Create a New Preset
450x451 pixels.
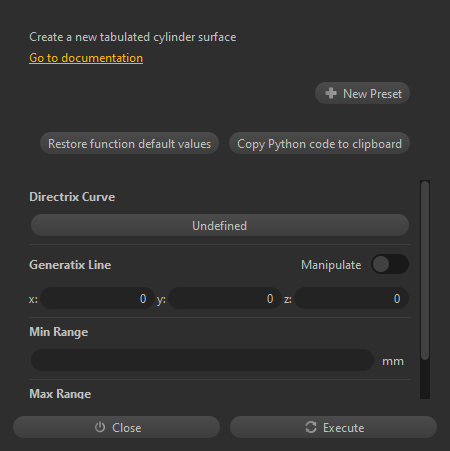click(362, 93)
